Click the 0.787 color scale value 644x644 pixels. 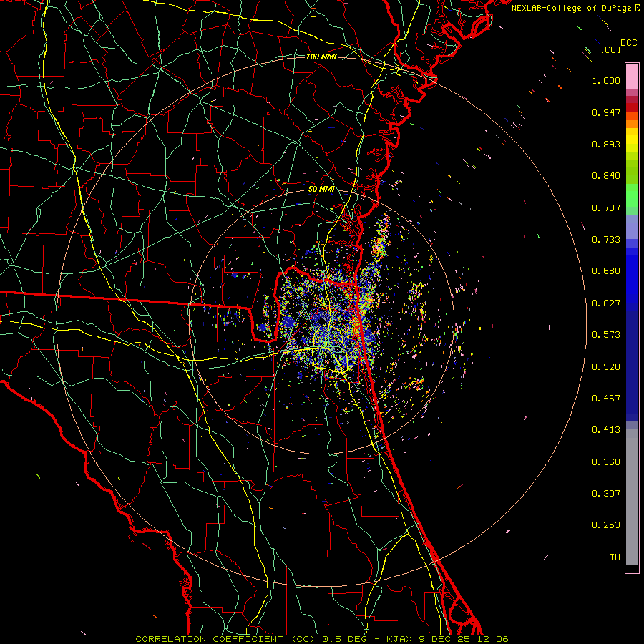[606, 208]
